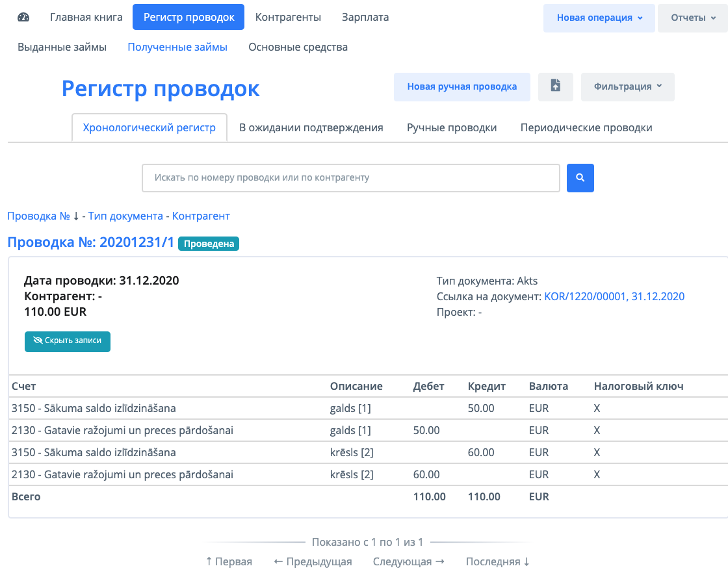Open the Полученные займы link

tap(177, 47)
